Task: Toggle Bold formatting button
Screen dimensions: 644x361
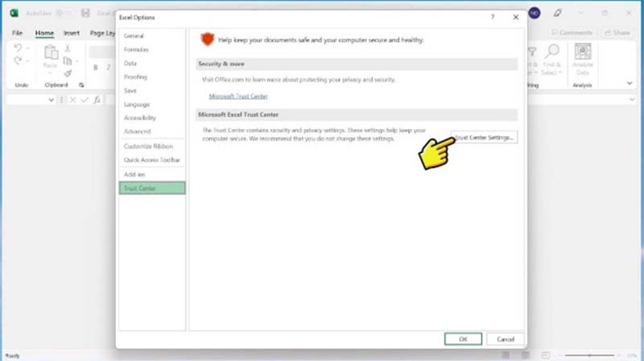Action: click(x=96, y=68)
